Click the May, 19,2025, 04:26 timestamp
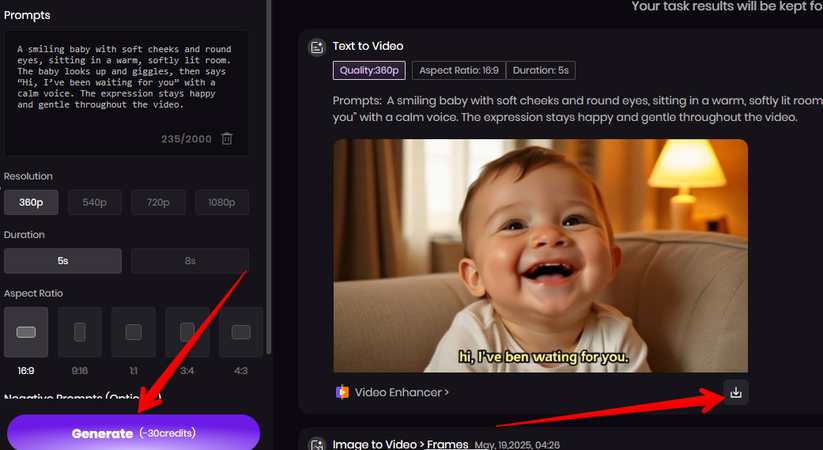Image resolution: width=823 pixels, height=450 pixels. 517,445
